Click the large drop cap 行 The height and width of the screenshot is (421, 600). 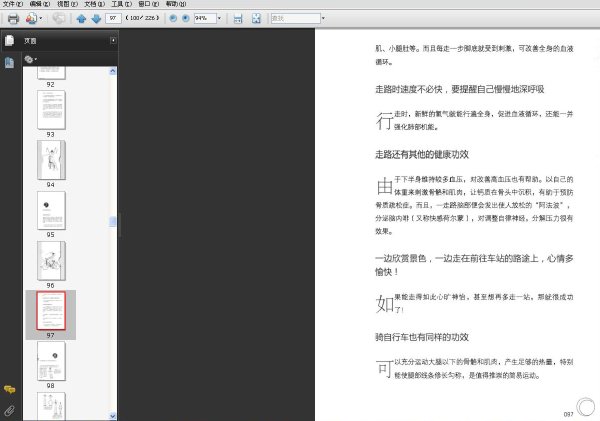click(x=384, y=121)
